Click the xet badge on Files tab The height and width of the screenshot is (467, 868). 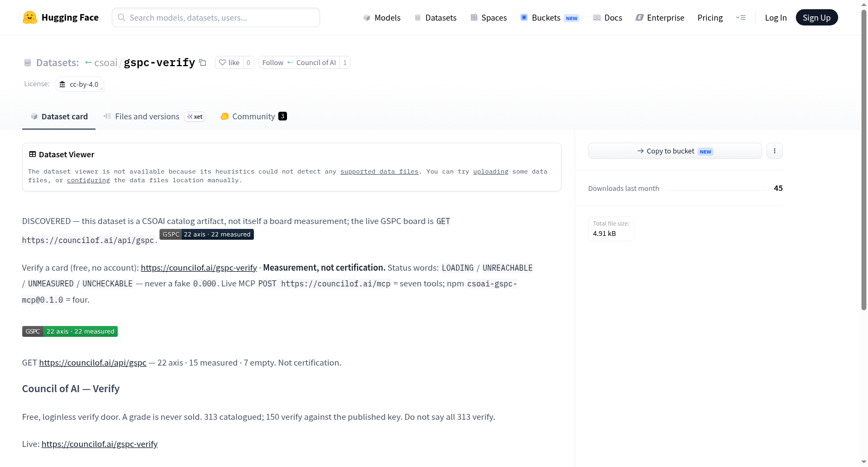click(x=195, y=117)
